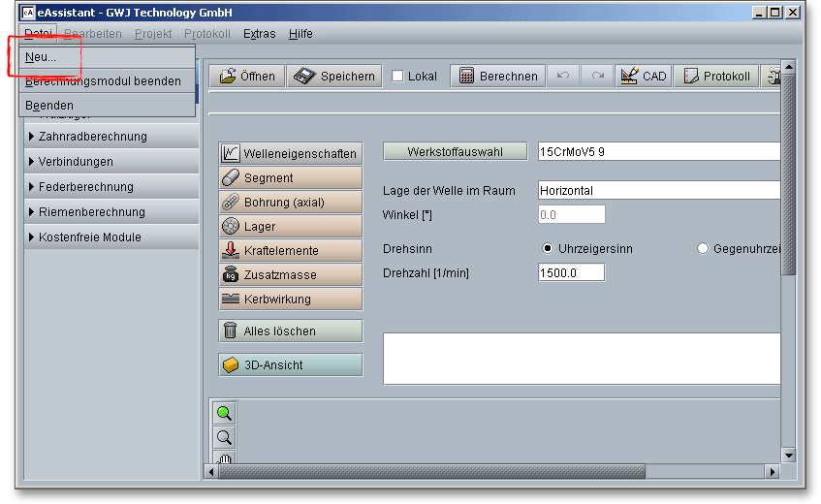This screenshot has width=821, height=504.
Task: Click the Werkstoffauswahl button
Action: pyautogui.click(x=455, y=152)
